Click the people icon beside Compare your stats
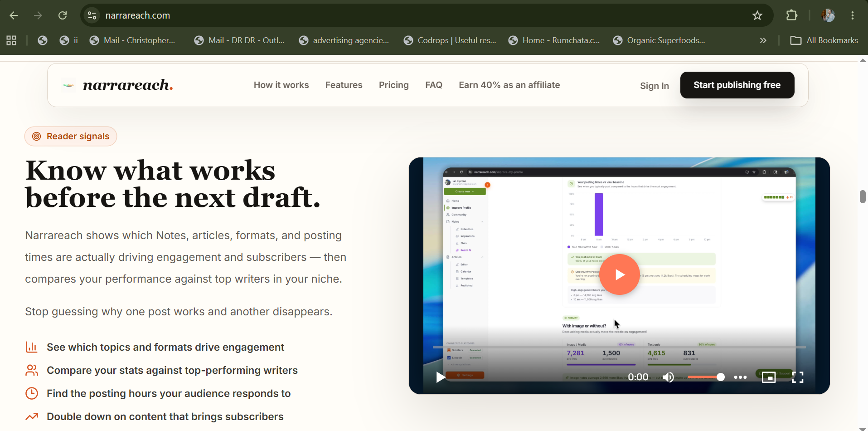The image size is (868, 431). coord(32,370)
